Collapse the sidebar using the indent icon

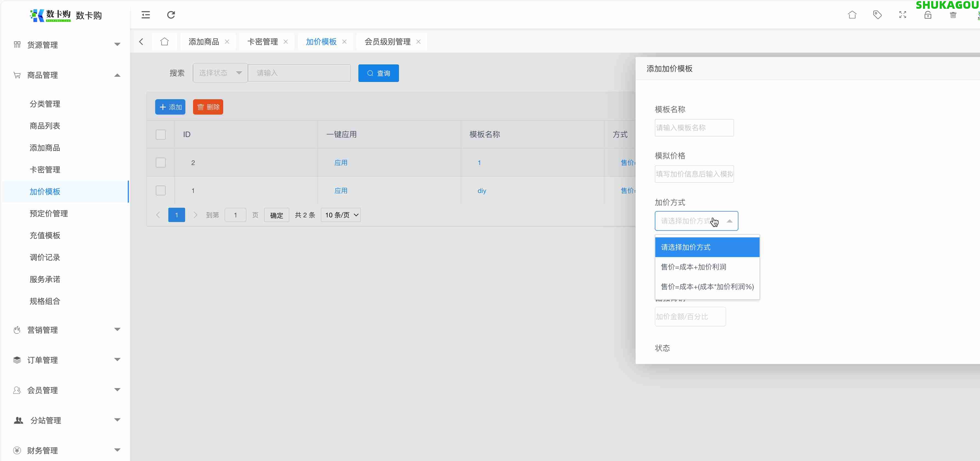tap(145, 15)
